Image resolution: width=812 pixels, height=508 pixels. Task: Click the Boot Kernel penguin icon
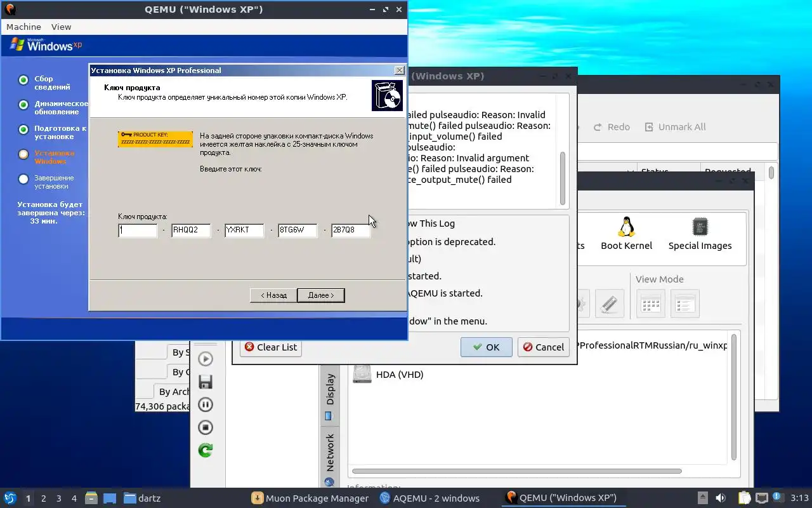pos(627,227)
